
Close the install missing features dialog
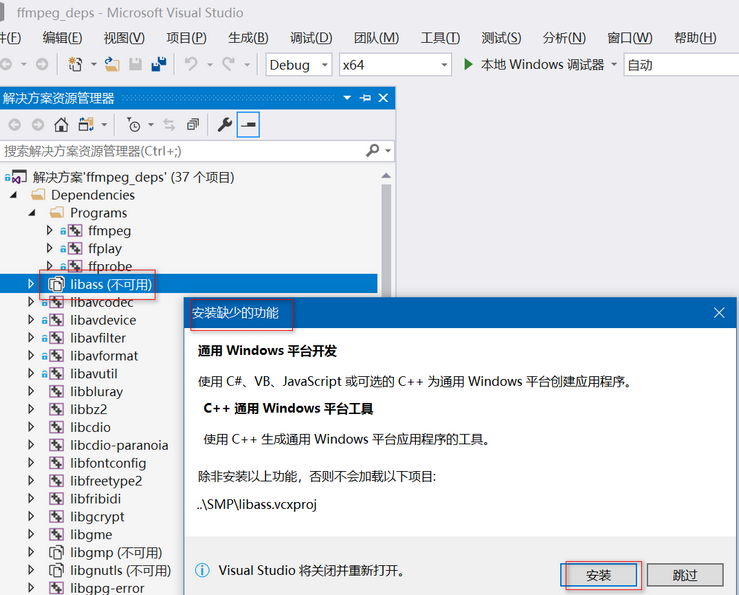719,313
